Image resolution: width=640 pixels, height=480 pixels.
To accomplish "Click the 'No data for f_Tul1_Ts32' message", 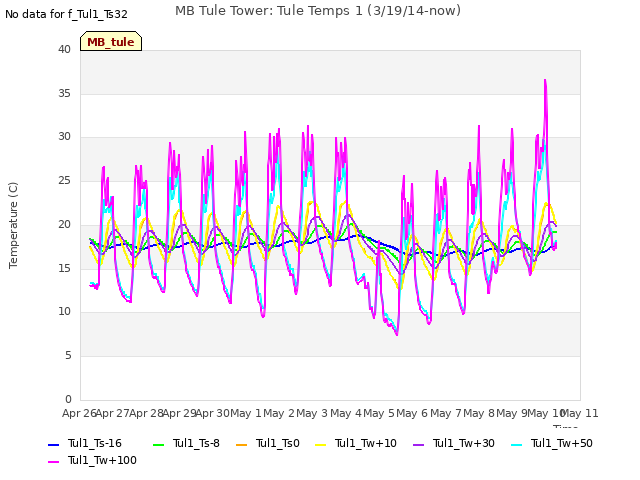I will coord(66,14).
